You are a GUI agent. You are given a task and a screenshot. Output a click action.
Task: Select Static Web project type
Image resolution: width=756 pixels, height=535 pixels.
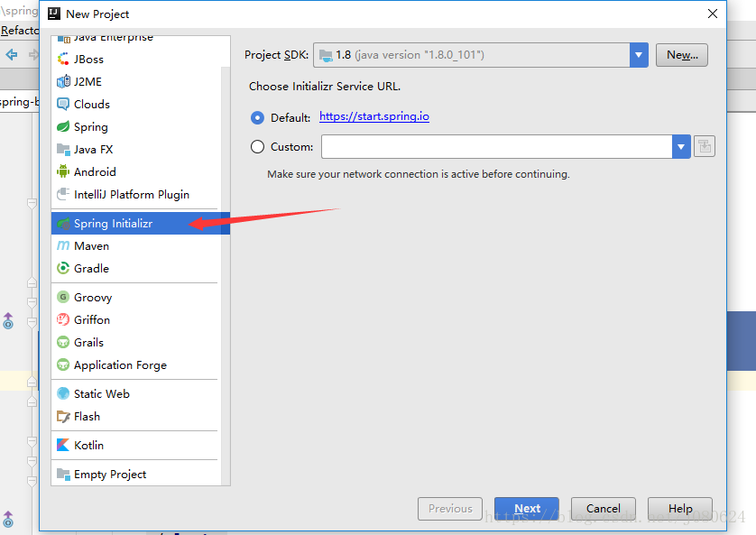click(141, 393)
